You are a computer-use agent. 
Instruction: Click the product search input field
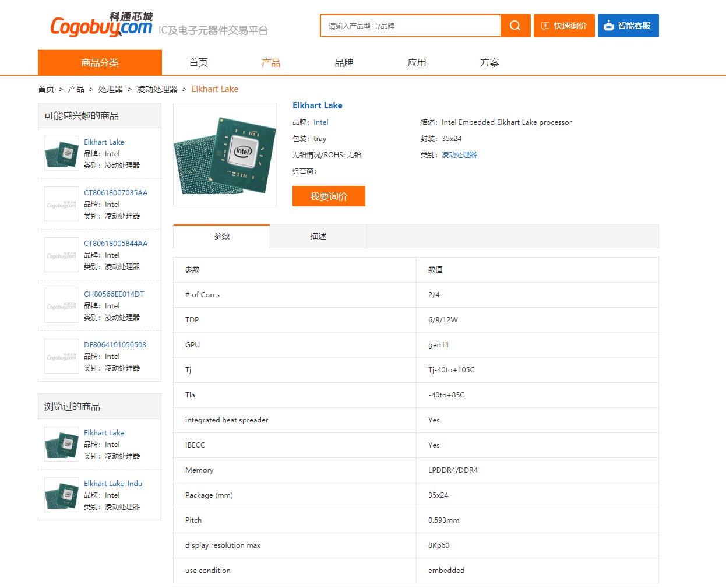click(x=410, y=26)
